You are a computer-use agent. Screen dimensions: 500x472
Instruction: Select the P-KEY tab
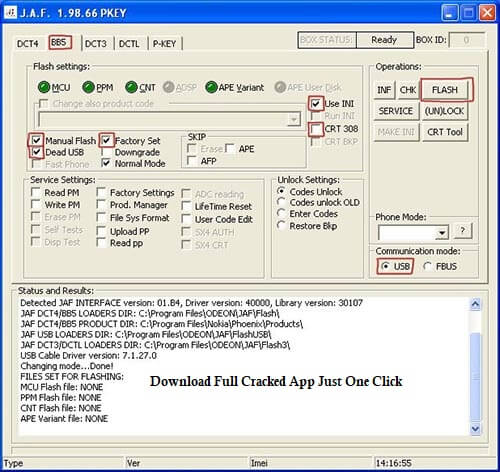(x=164, y=44)
